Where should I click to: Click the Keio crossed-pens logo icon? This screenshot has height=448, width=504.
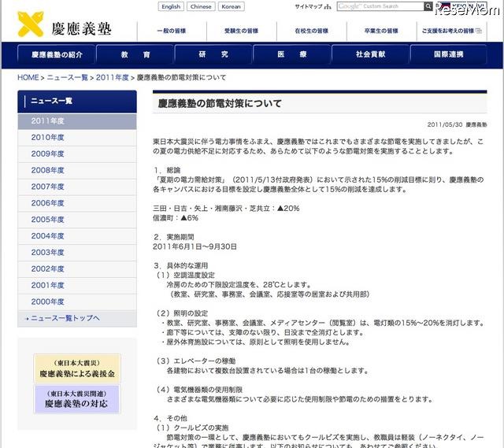point(31,24)
